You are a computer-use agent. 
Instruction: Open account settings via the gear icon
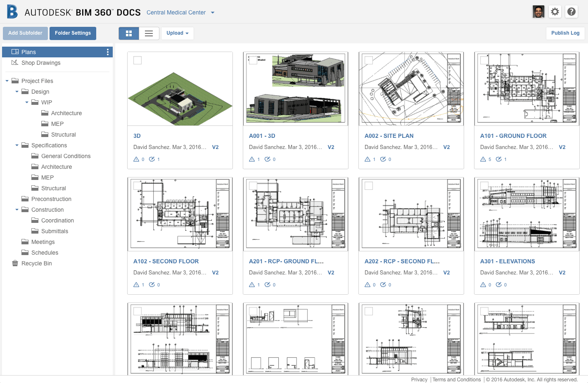pyautogui.click(x=555, y=12)
